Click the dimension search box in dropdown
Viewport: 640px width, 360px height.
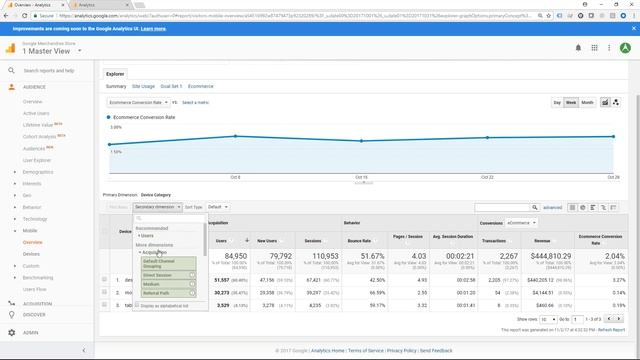169,219
